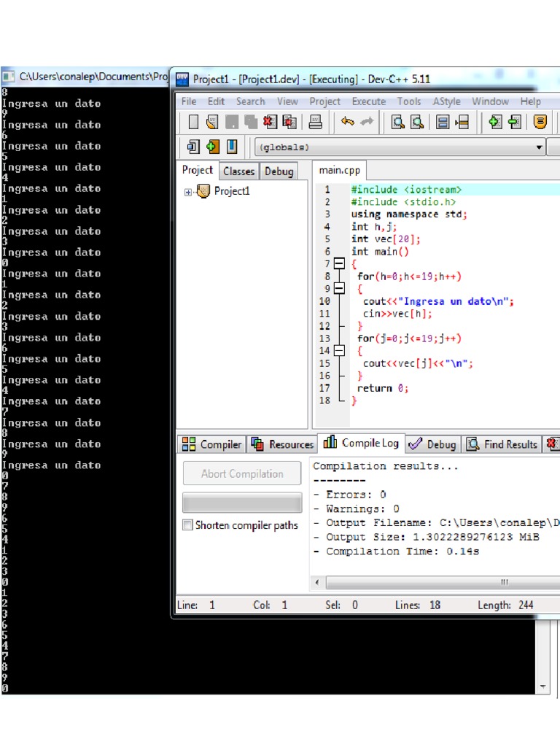
Task: Open the Debug tab in bottom panel
Action: tap(433, 444)
